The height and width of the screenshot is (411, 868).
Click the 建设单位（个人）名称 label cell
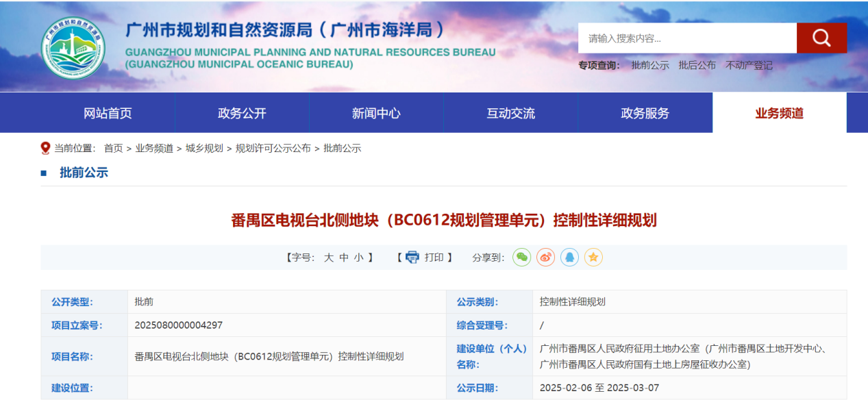[489, 356]
